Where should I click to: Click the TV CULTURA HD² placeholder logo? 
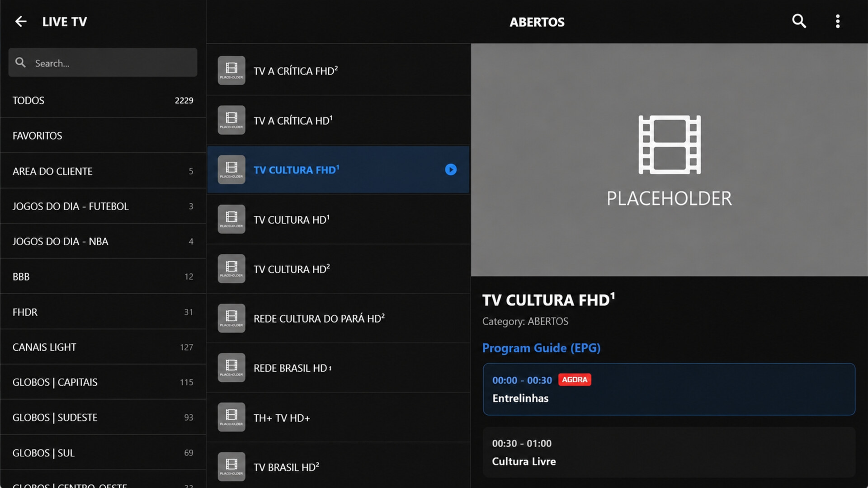coord(231,269)
